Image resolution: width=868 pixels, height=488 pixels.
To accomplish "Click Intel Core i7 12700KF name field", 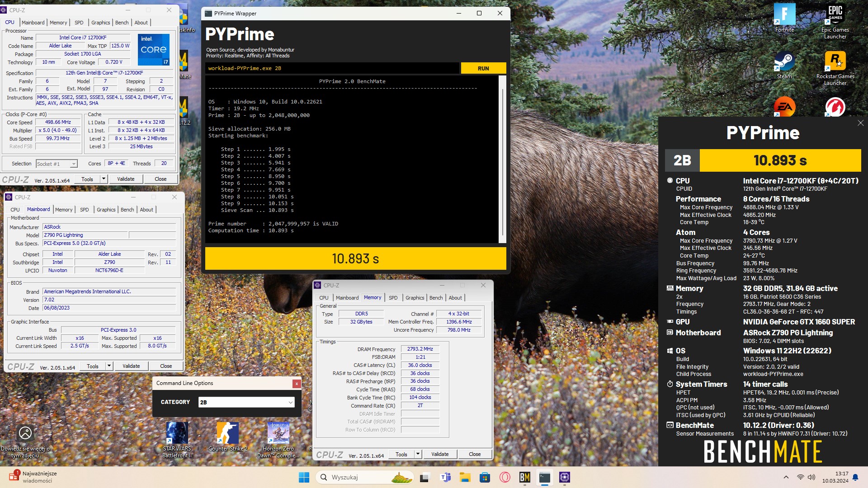I will (83, 38).
